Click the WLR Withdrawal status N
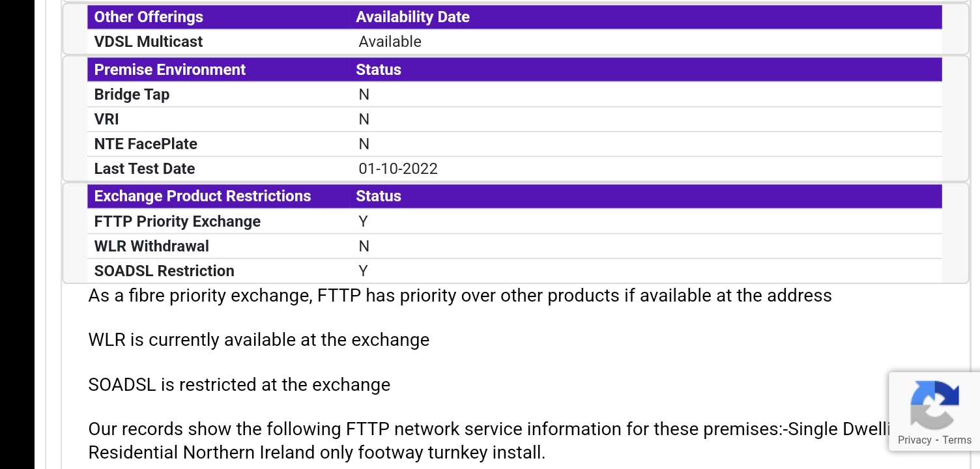The image size is (980, 469). [x=364, y=246]
